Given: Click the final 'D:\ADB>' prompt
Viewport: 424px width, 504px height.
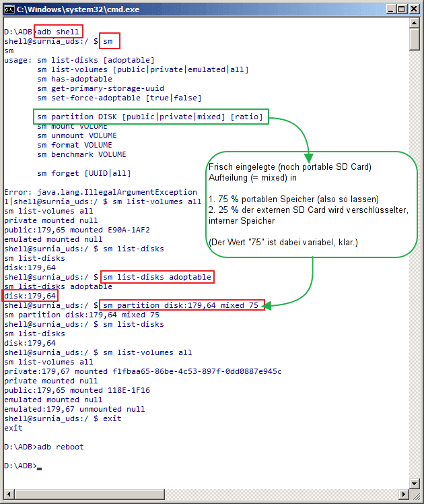Looking at the screenshot, I should (21, 466).
